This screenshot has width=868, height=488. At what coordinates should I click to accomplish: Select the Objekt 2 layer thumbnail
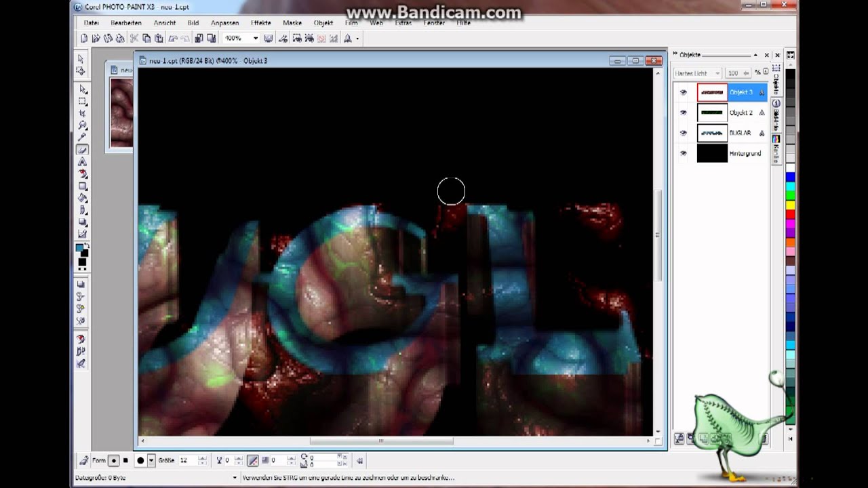[x=712, y=113]
